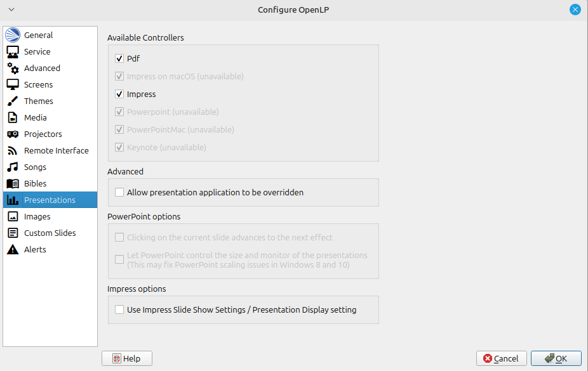Click the General globe icon
This screenshot has height=371, width=588.
(13, 36)
